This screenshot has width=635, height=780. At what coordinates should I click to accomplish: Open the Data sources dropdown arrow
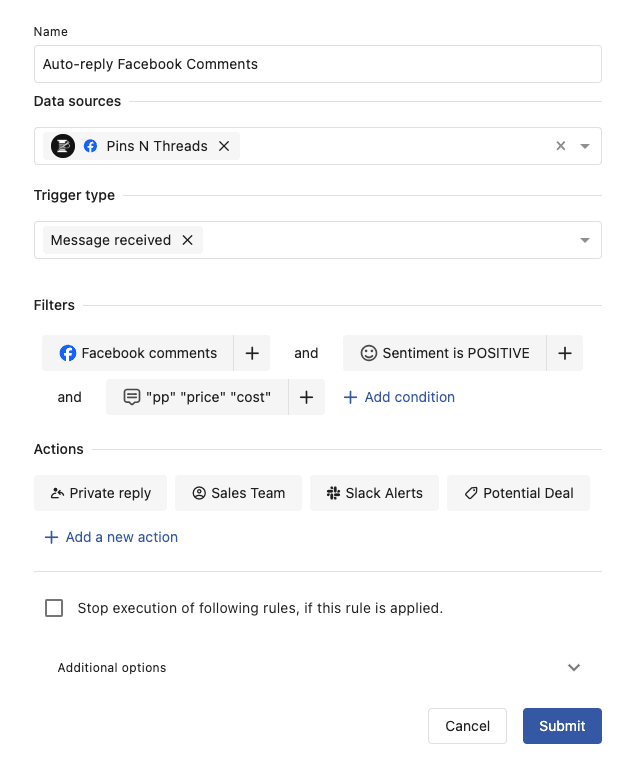[x=585, y=146]
